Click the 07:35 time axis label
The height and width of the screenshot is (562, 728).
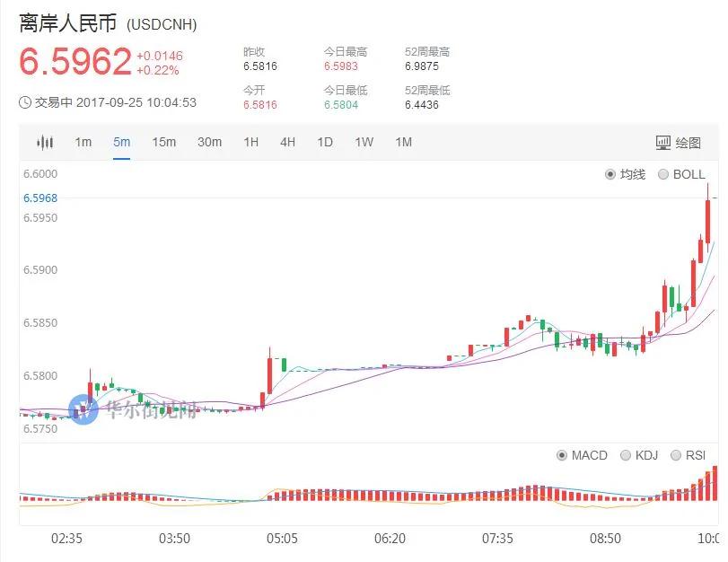497,539
